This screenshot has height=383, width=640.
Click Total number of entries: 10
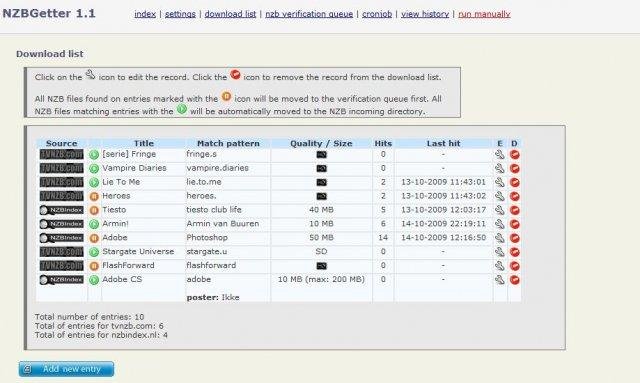pos(89,317)
